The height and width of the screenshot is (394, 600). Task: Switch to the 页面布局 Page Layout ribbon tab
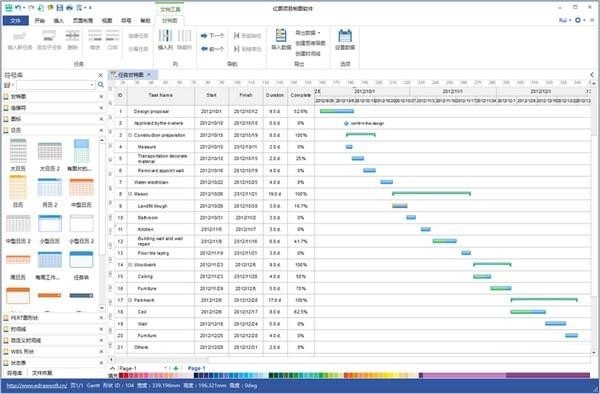point(83,20)
